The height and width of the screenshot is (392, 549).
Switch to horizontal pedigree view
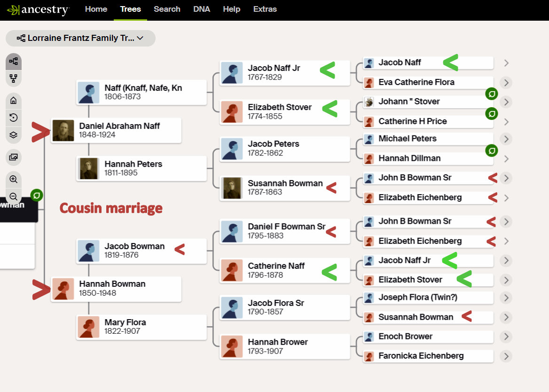click(14, 61)
